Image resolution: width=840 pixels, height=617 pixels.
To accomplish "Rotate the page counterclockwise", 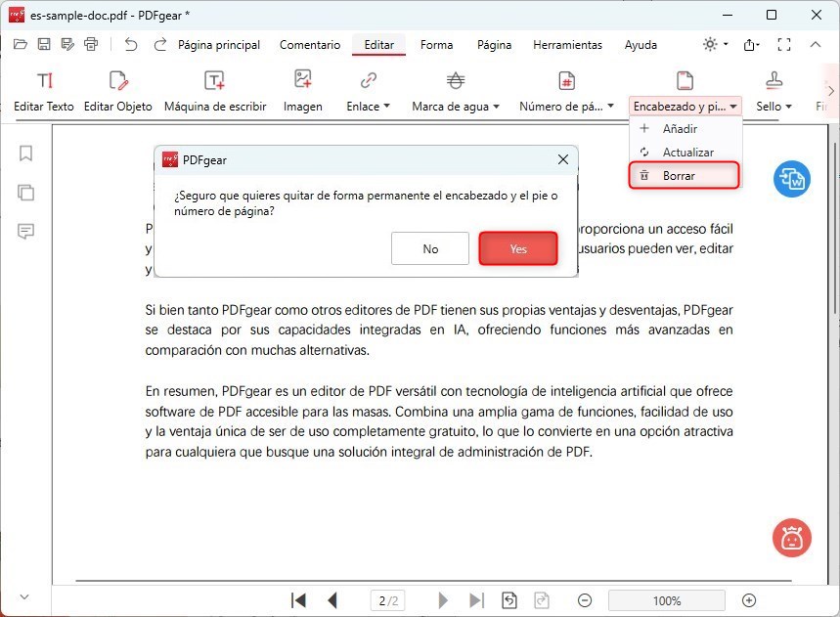I will point(509,600).
